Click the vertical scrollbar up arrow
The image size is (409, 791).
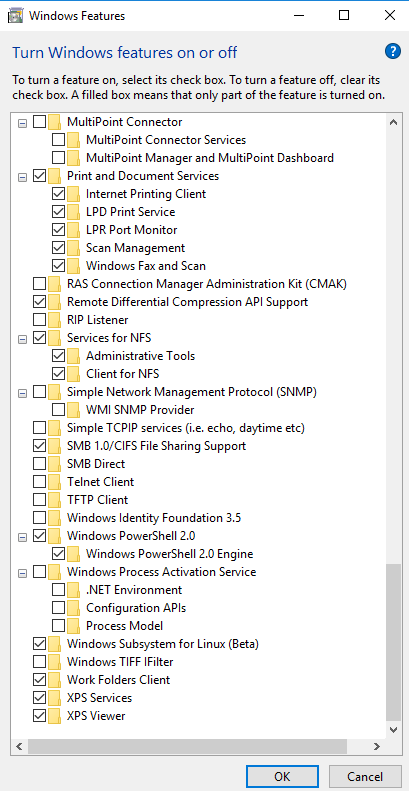[x=393, y=122]
